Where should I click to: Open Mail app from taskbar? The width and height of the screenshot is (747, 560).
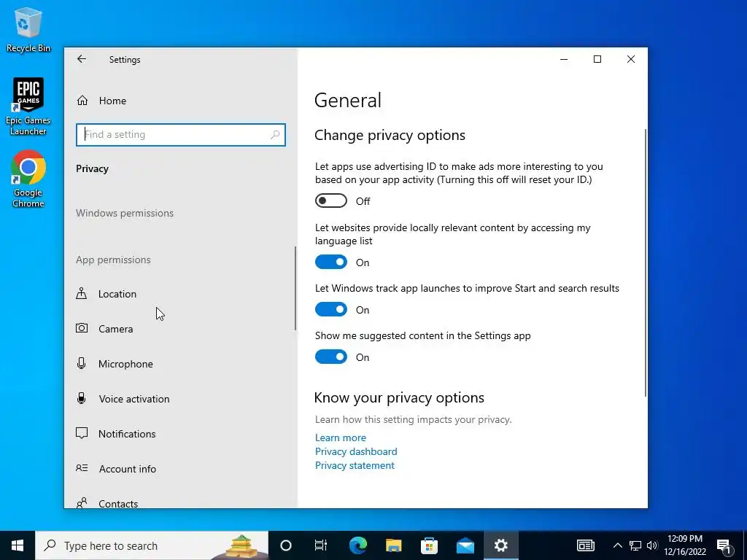(465, 545)
